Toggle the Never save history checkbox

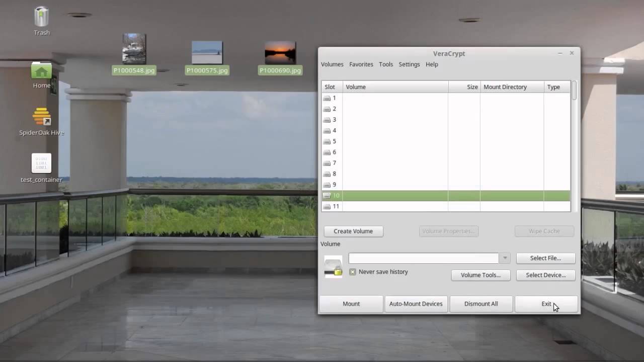pos(353,272)
